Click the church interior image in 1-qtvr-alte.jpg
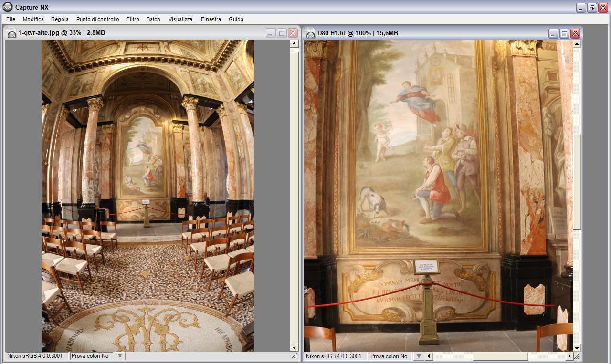The image size is (611, 364). click(147, 196)
